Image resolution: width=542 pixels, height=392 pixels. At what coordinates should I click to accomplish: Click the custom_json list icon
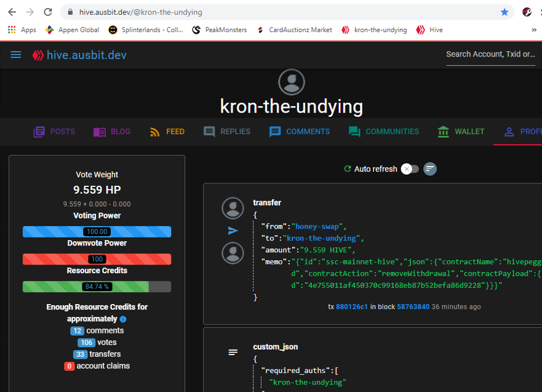(233, 352)
